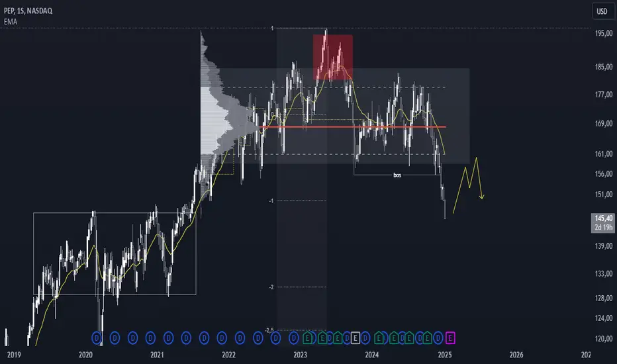Click the magenta upcoming earnings E marker
617x364 pixels.
click(450, 338)
